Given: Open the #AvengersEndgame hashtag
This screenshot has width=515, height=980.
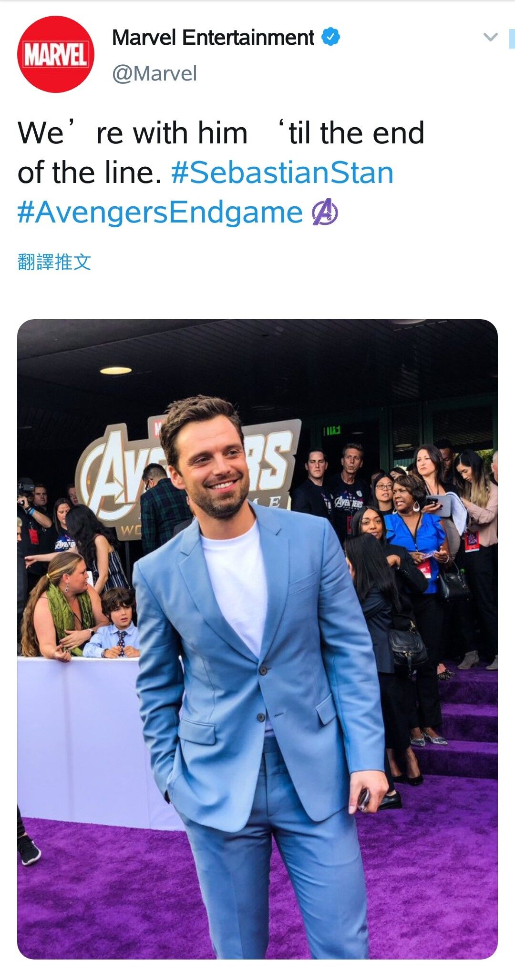Looking at the screenshot, I should point(160,212).
